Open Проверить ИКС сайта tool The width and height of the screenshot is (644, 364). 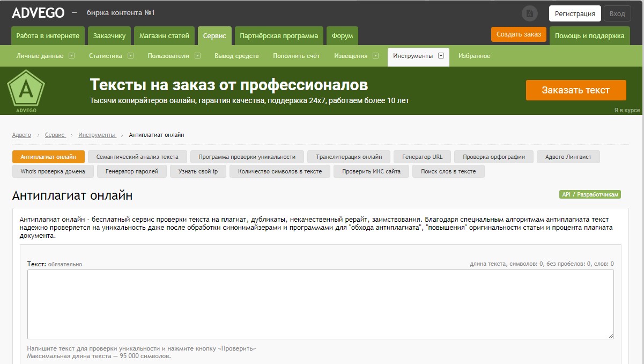coord(372,171)
